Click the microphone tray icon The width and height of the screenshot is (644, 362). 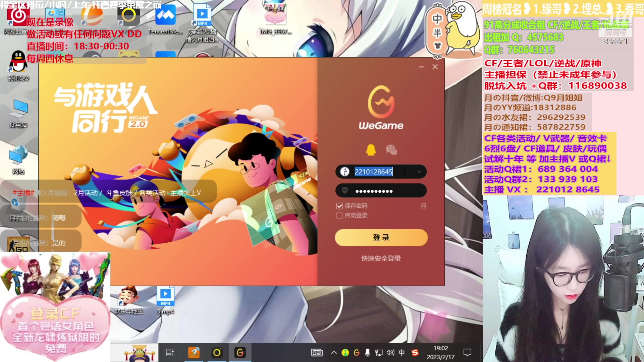tap(368, 353)
